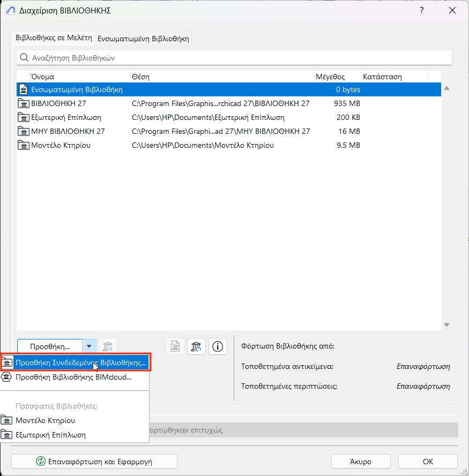Click path C:\Users\HP\Documents\Μοντέλο Κτηρίου
The height and width of the screenshot is (476, 469).
click(203, 146)
